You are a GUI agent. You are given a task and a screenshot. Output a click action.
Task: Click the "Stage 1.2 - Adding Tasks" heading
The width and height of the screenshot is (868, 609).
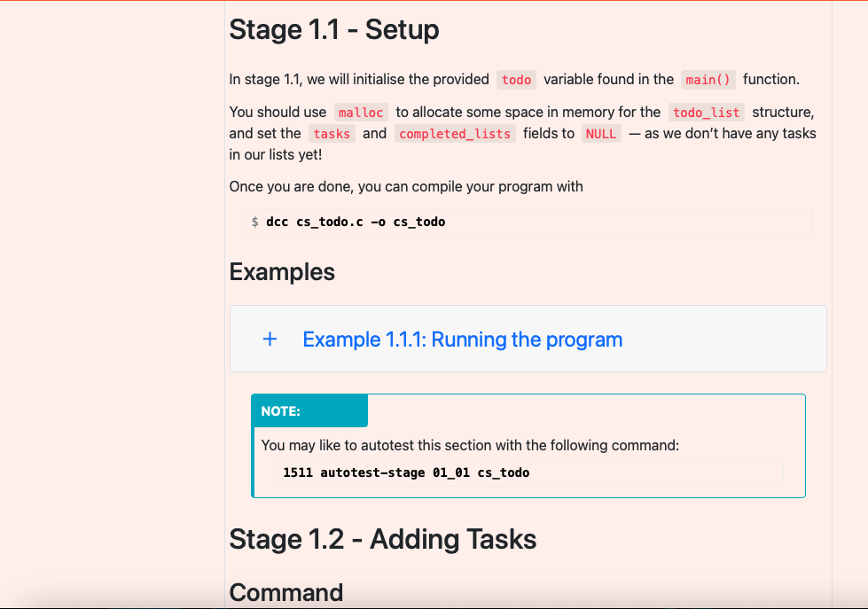[382, 539]
